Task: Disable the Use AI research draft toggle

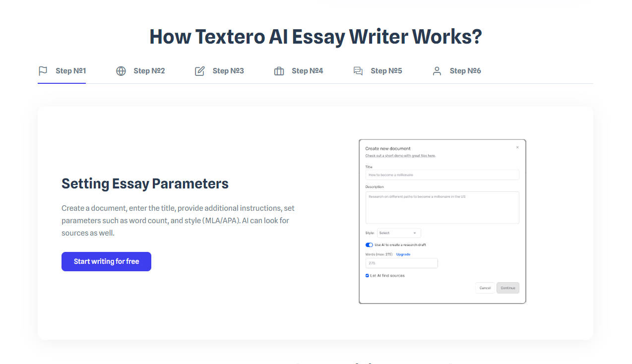Action: 369,244
